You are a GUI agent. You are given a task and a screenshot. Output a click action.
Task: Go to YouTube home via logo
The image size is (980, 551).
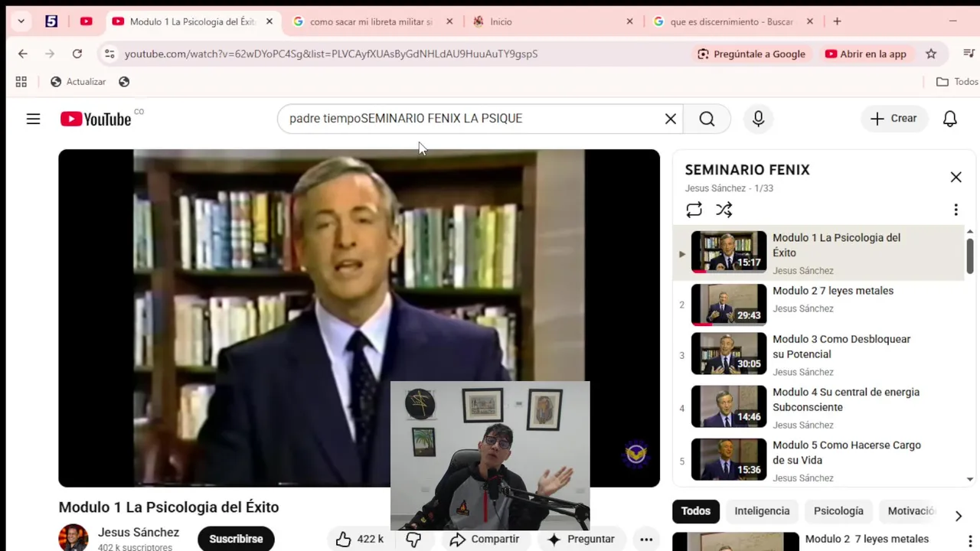click(x=96, y=119)
